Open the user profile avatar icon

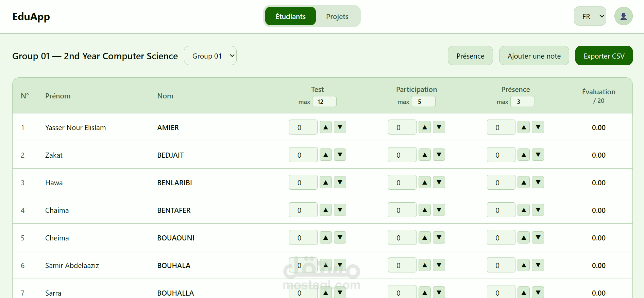click(x=623, y=16)
